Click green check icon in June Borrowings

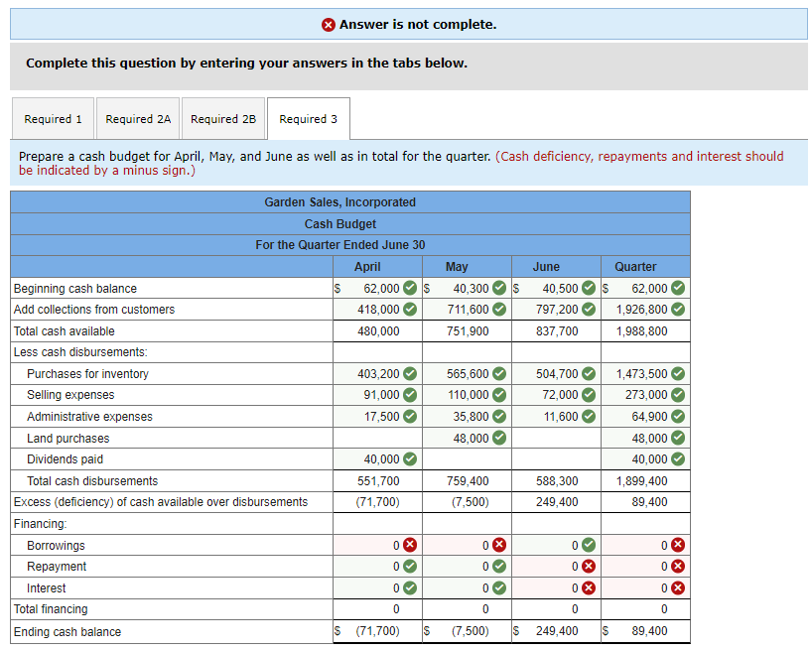coord(589,545)
